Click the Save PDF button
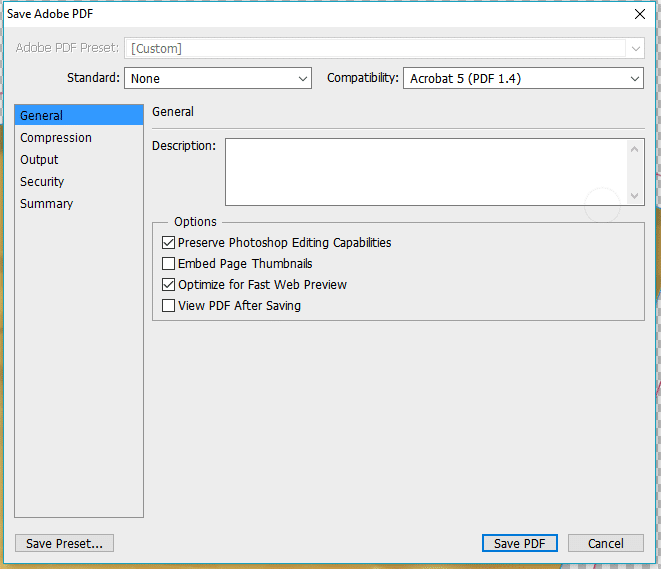The image size is (661, 569). (519, 543)
